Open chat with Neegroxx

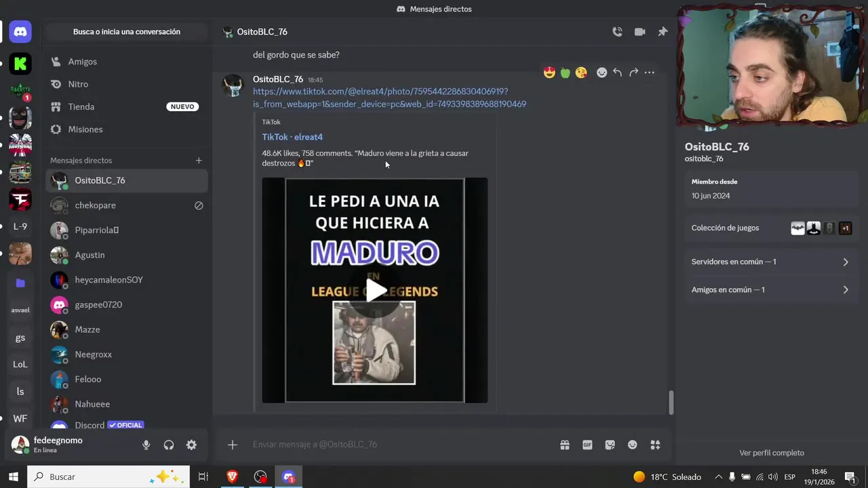(x=127, y=354)
